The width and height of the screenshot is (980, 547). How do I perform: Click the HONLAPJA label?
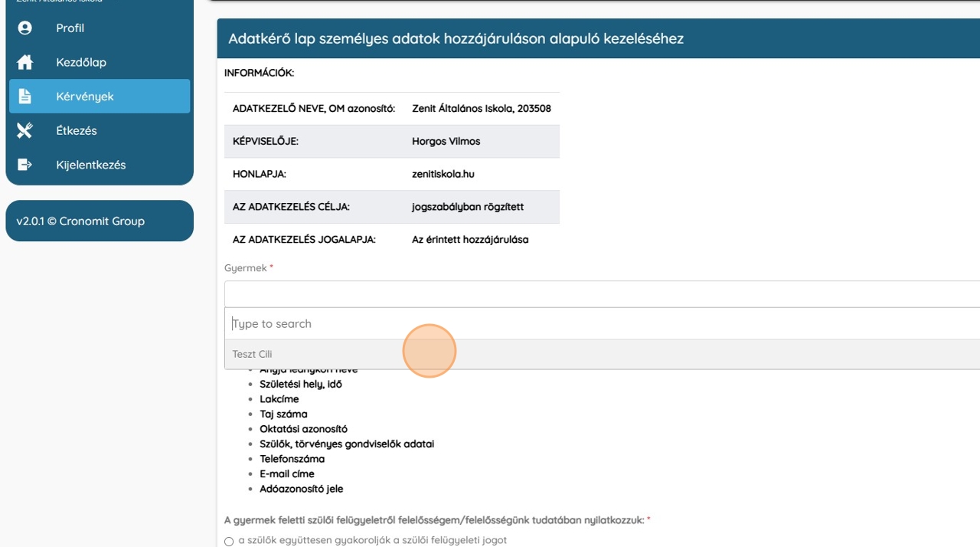tap(260, 174)
